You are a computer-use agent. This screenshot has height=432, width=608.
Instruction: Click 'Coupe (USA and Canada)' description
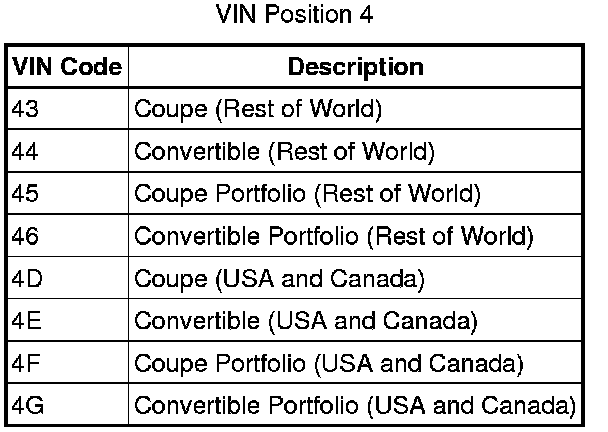click(279, 279)
